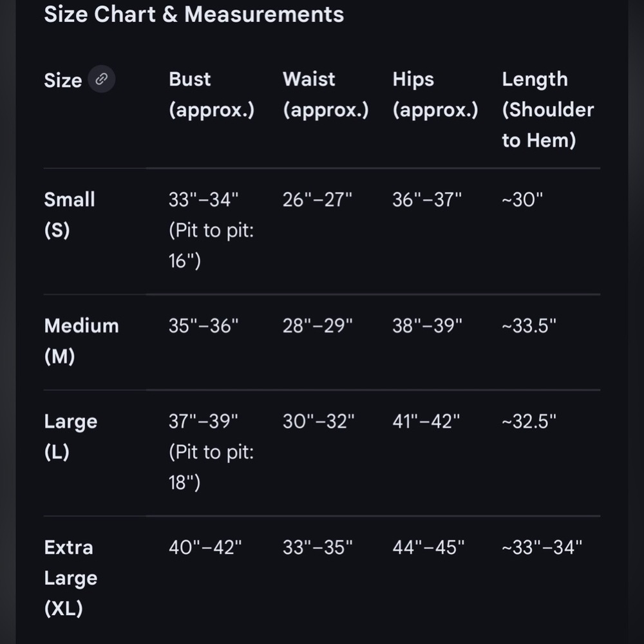Click the Bust (approx.) column header
Screen dimensions: 644x644
(211, 95)
